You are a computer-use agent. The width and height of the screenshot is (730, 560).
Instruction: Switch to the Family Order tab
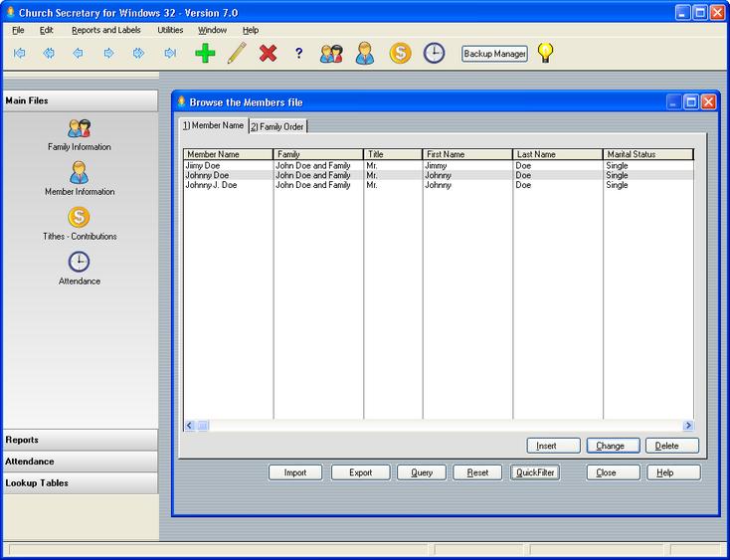click(x=277, y=126)
